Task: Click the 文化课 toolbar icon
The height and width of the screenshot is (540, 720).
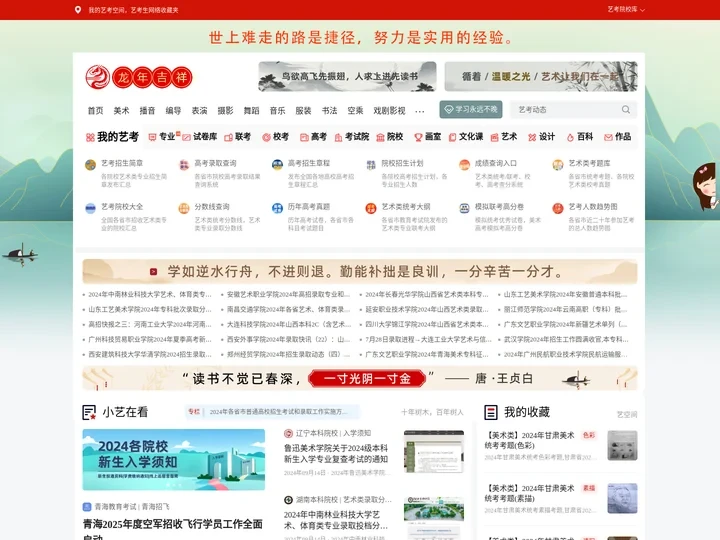Action: point(452,137)
